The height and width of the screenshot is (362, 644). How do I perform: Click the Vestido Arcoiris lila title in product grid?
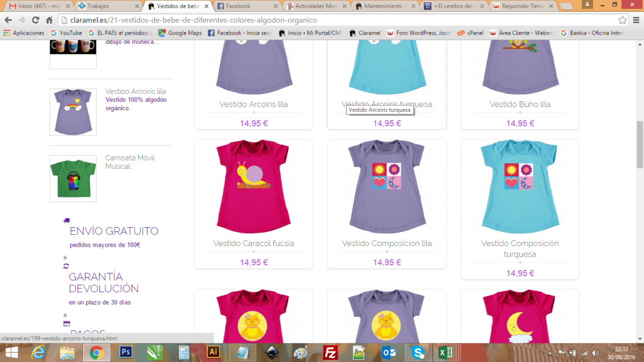tap(254, 104)
